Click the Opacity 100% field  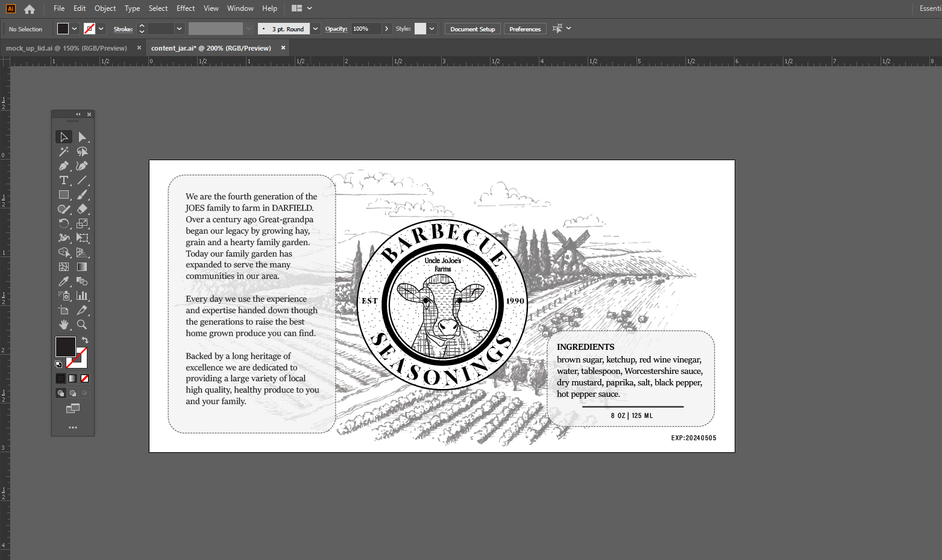(367, 29)
